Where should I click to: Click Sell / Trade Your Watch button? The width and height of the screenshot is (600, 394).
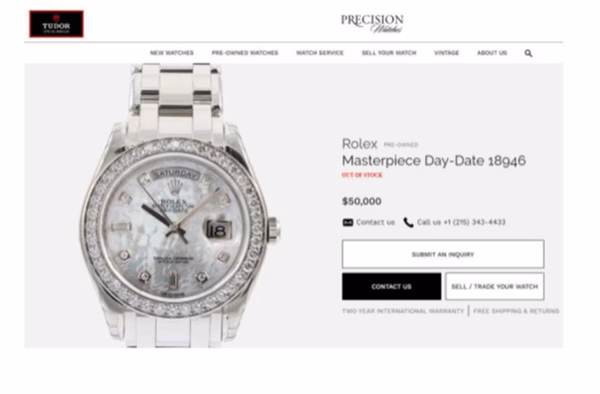click(495, 286)
